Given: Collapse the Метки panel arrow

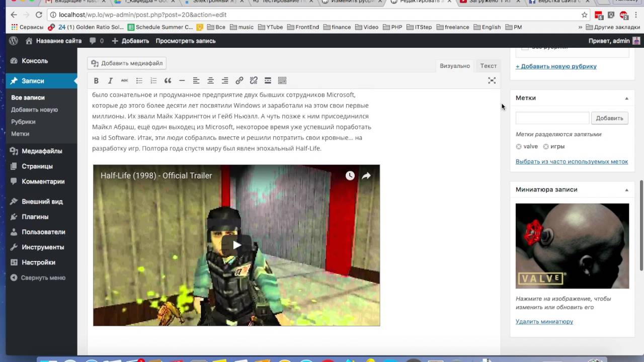Looking at the screenshot, I should [626, 98].
